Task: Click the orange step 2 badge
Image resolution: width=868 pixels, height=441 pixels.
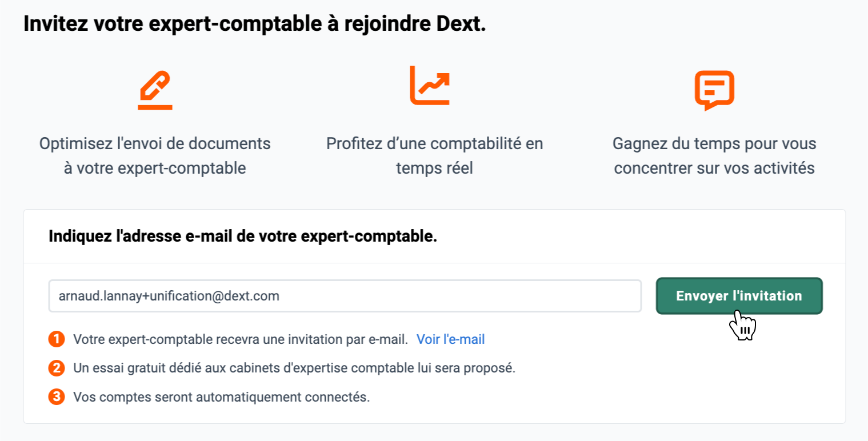Action: click(x=57, y=368)
